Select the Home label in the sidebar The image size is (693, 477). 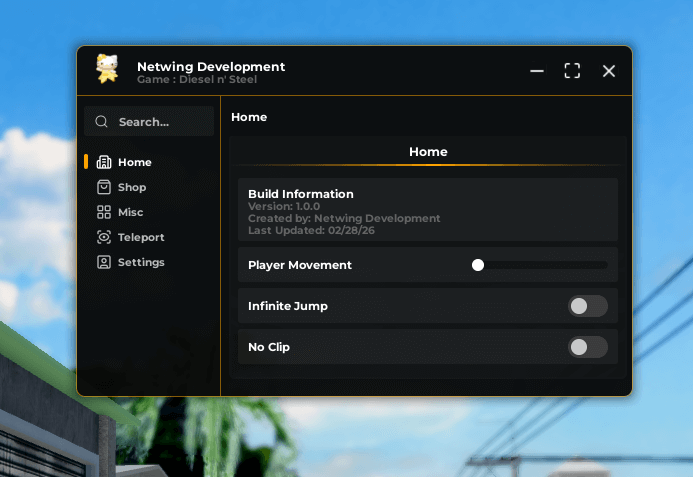pyautogui.click(x=135, y=162)
